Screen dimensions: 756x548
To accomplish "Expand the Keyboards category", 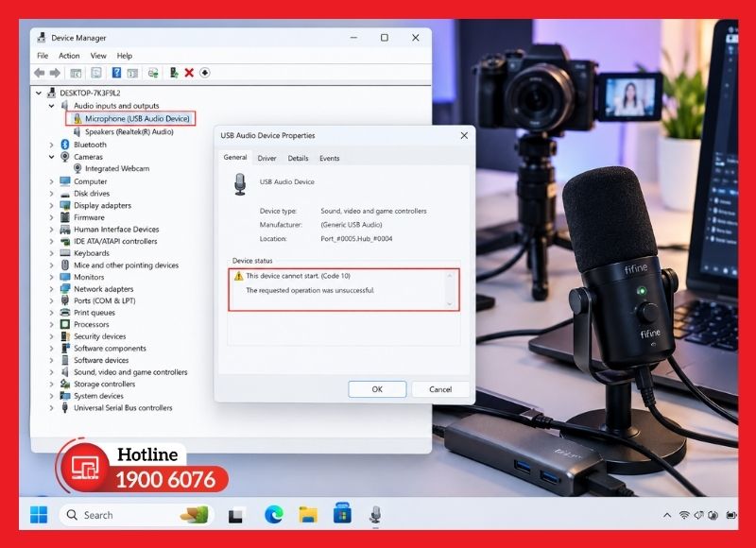I will 52,253.
